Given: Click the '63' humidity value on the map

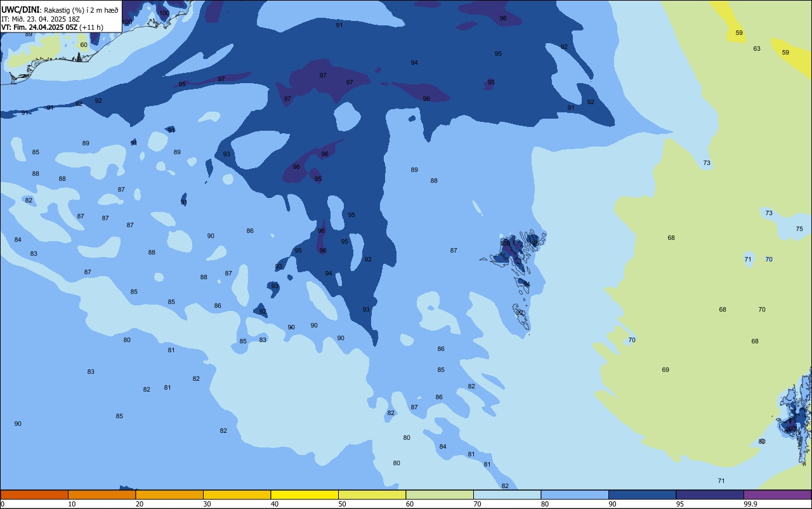Looking at the screenshot, I should (x=757, y=49).
